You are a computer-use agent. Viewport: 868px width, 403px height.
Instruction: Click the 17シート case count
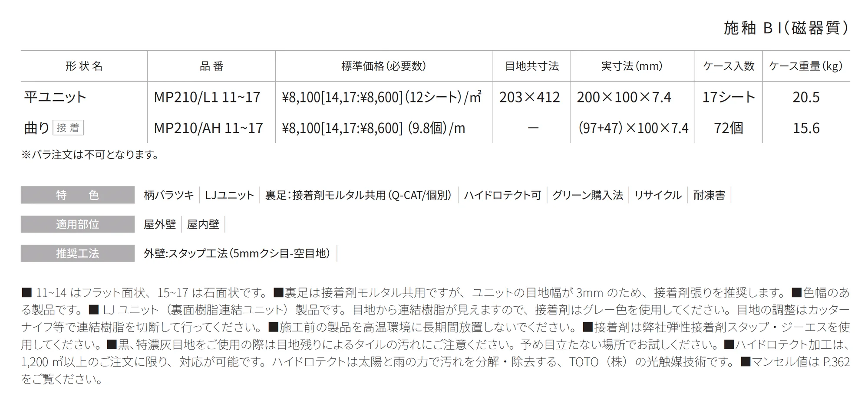[729, 97]
